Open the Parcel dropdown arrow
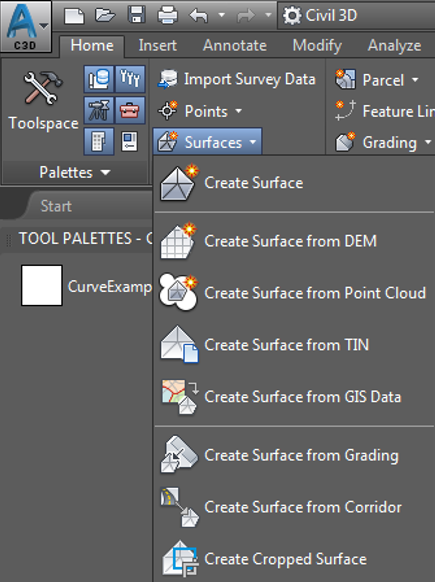This screenshot has width=435, height=582. tap(415, 79)
